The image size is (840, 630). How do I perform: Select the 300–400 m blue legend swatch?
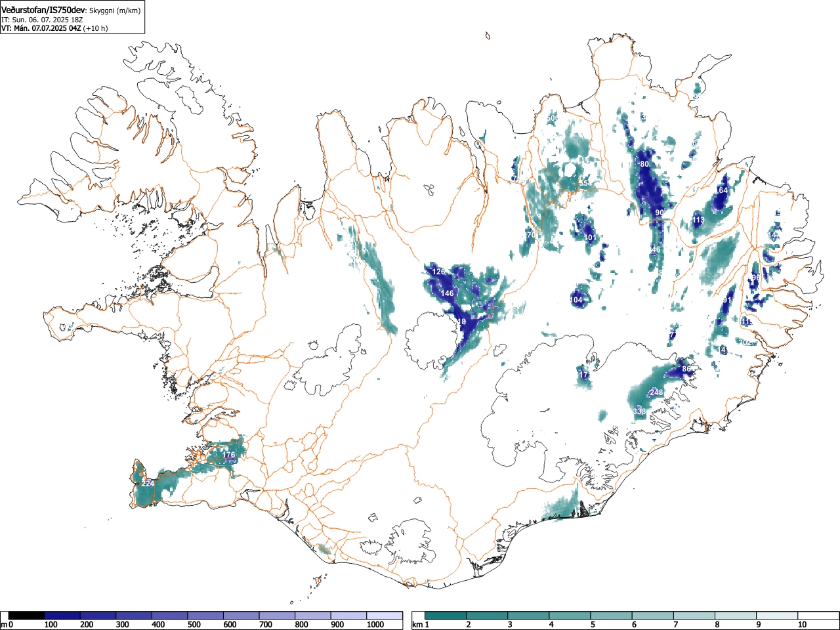134,616
